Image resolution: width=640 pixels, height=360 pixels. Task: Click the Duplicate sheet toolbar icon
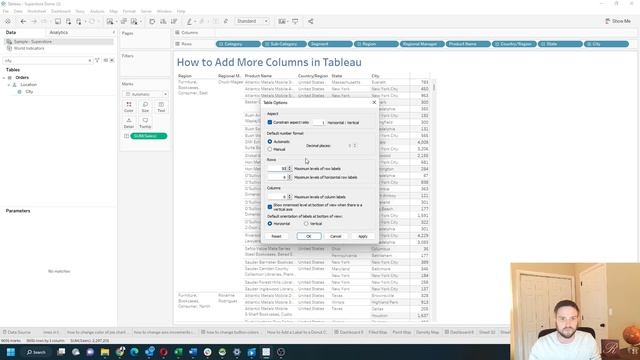pyautogui.click(x=123, y=21)
